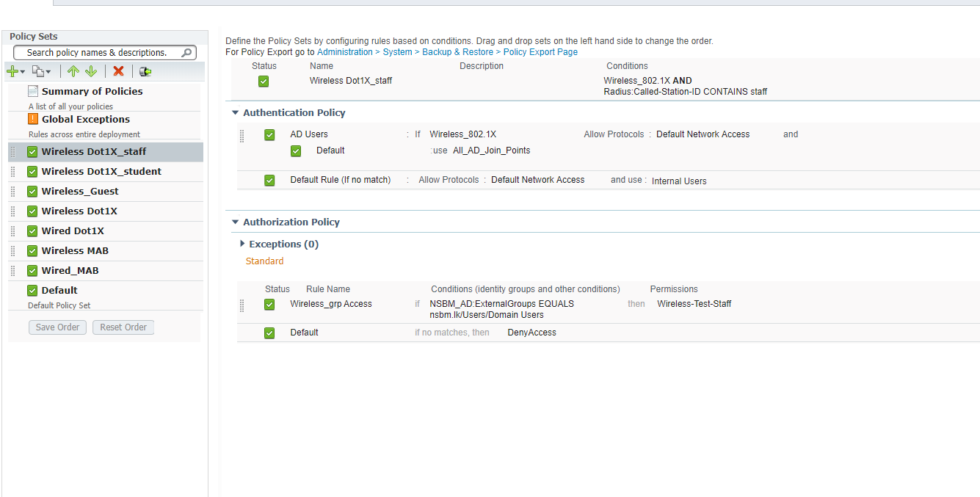Move selected policy set down with green arrow
Image resolution: width=980 pixels, height=497 pixels.
pyautogui.click(x=91, y=70)
